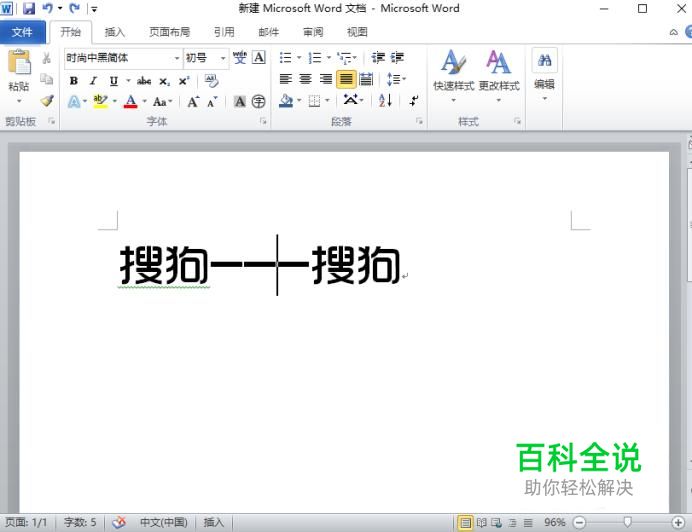Click the spell check status bar icon
This screenshot has width=692, height=532.
tap(119, 523)
